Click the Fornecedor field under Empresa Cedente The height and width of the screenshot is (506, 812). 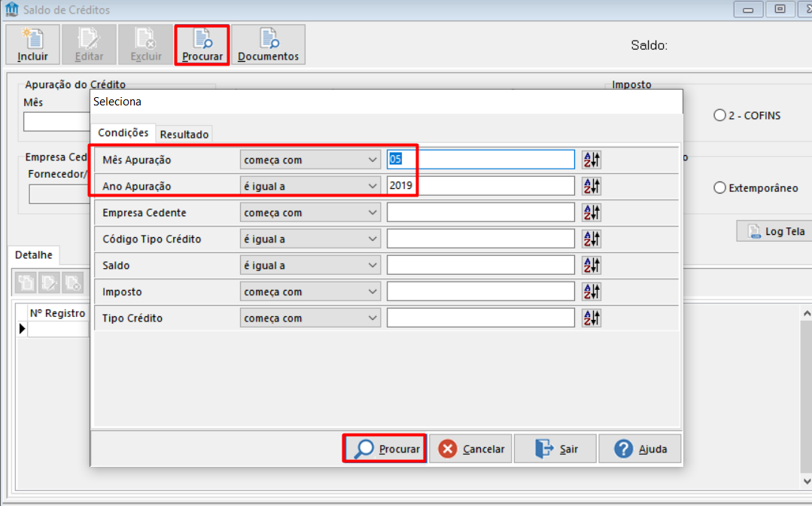point(59,194)
